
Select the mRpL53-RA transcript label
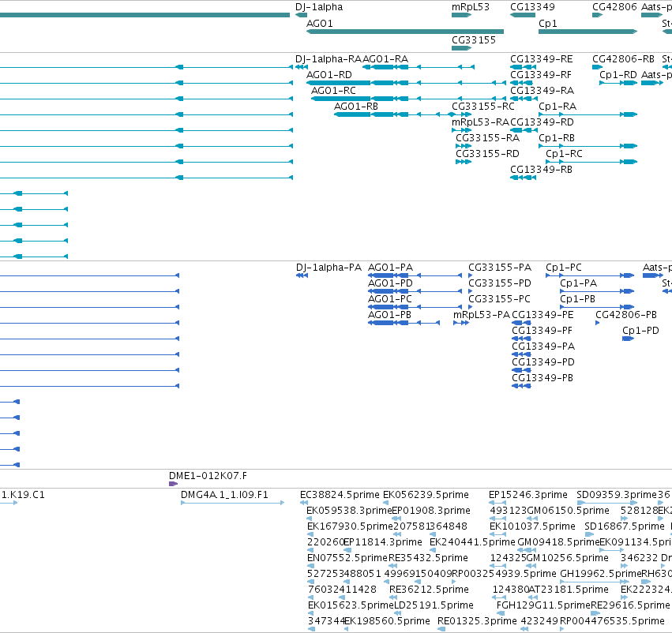(x=480, y=122)
